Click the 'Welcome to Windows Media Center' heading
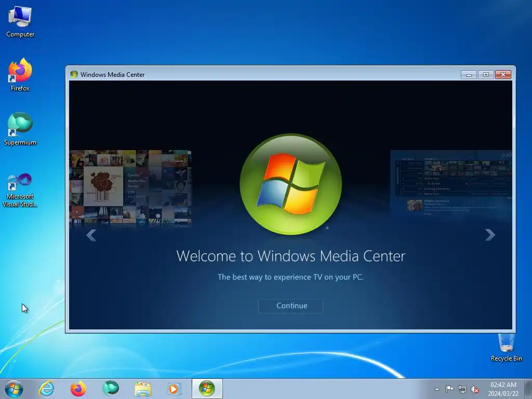 click(x=291, y=256)
